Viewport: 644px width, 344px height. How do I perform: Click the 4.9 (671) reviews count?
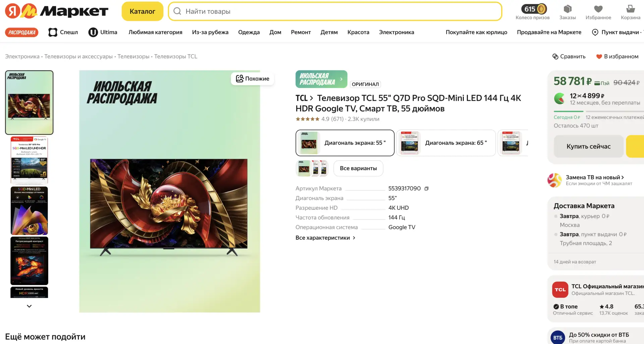332,119
